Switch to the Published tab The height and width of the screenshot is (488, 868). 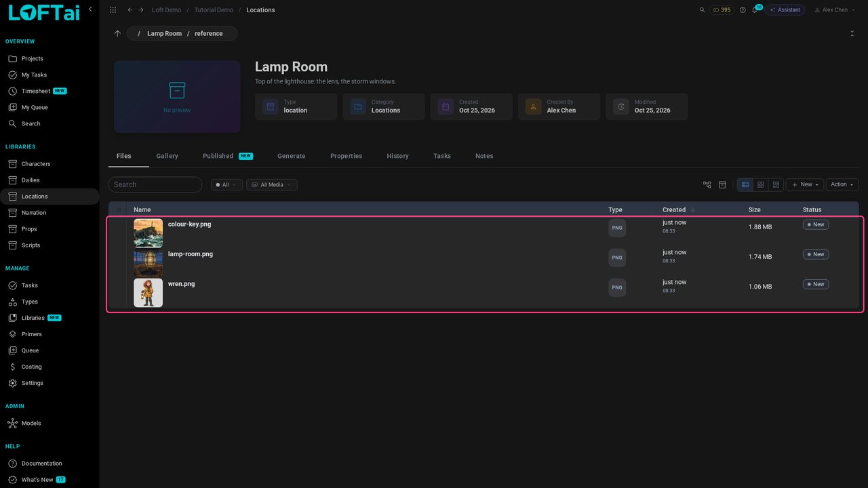tap(227, 156)
